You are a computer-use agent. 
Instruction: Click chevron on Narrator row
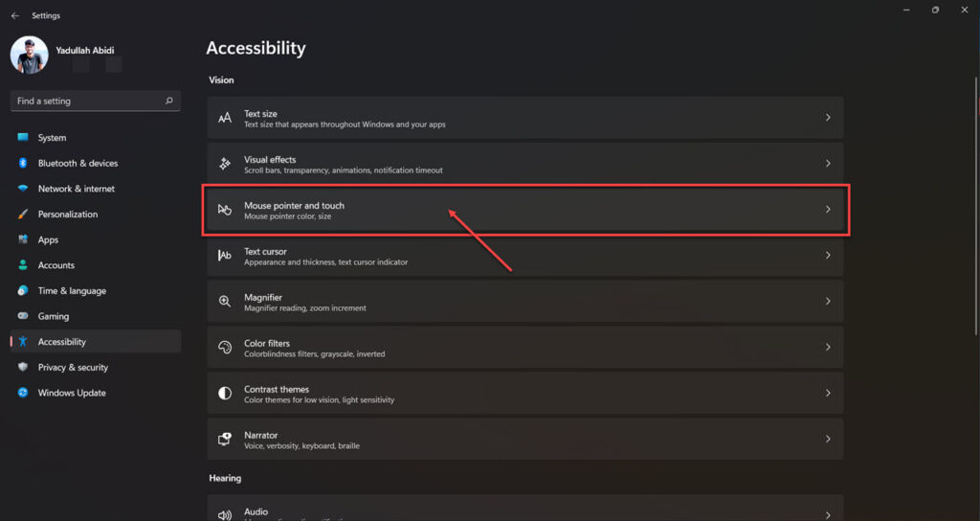pos(828,439)
